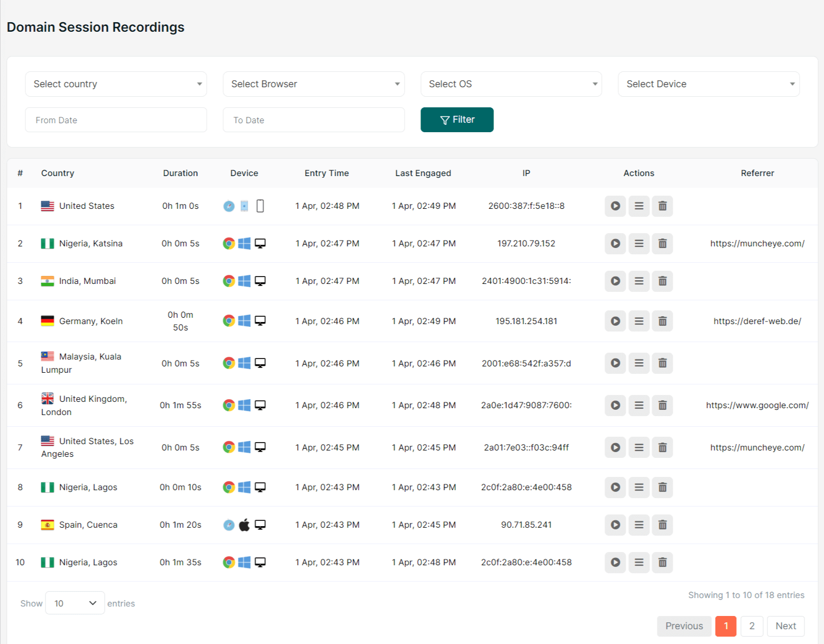
Task: Go to the Previous page
Action: [684, 626]
